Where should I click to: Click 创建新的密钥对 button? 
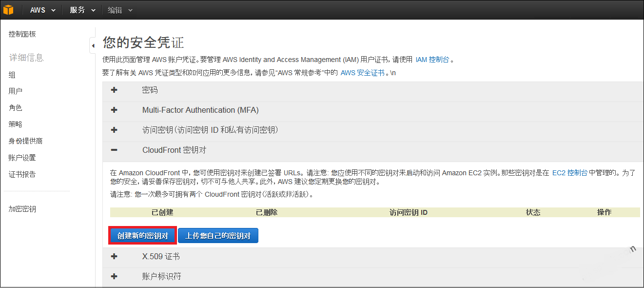[142, 236]
